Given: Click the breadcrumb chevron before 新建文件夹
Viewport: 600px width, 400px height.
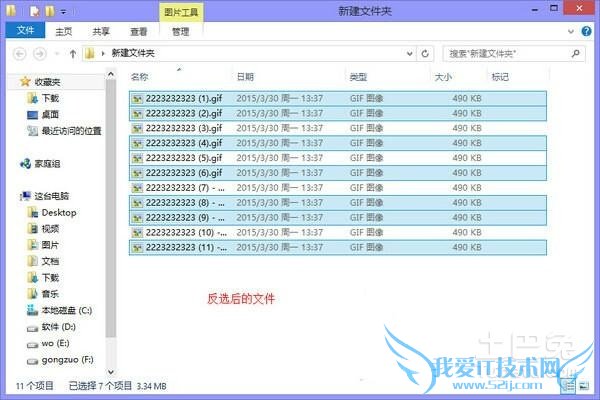Looking at the screenshot, I should 103,54.
